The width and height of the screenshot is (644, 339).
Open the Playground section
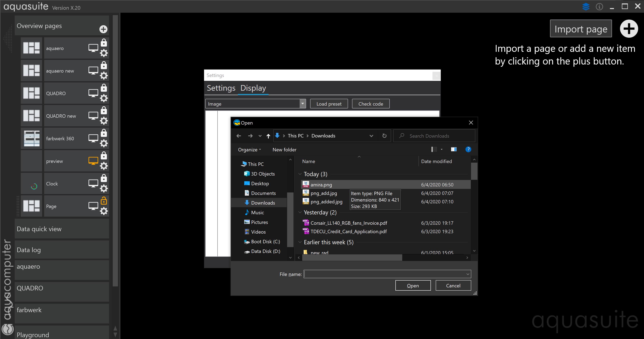pyautogui.click(x=62, y=332)
